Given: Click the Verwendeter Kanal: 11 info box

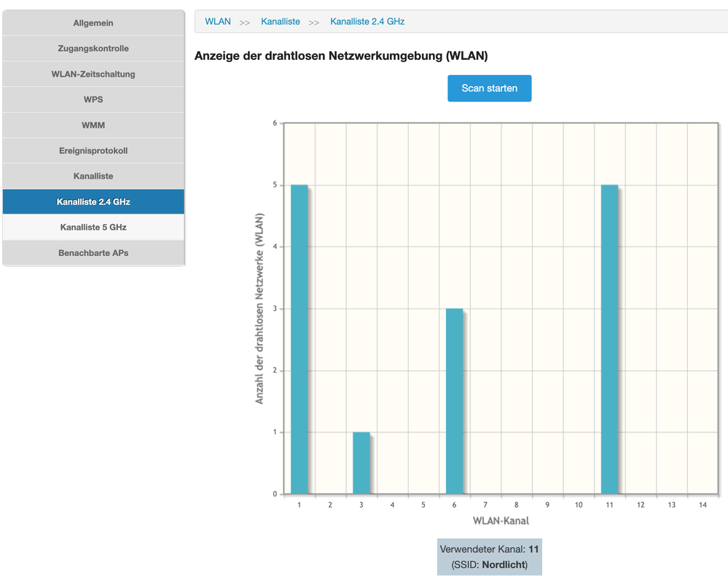Looking at the screenshot, I should click(x=490, y=557).
